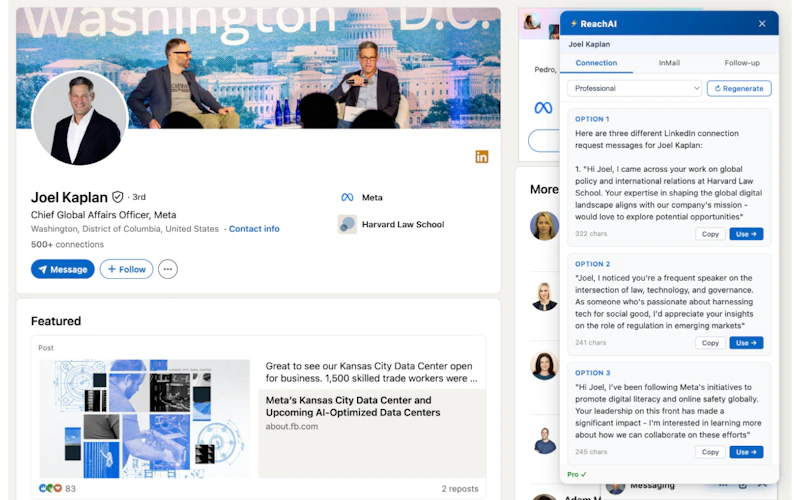Use the Option 2 message
Screen dimensions: 800x500
click(x=746, y=343)
